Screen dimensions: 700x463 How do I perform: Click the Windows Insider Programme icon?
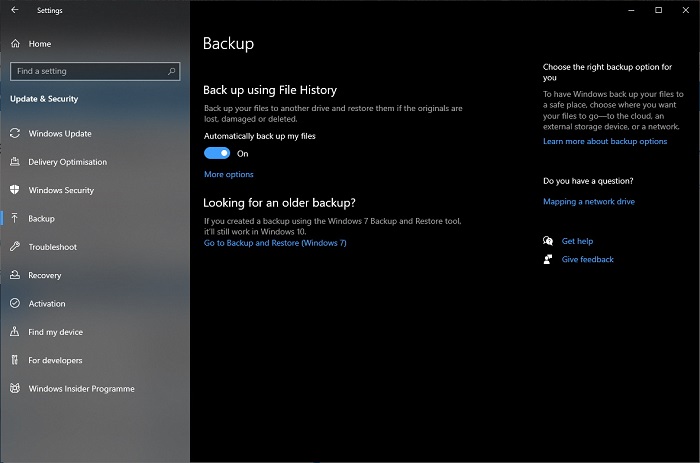pyautogui.click(x=15, y=389)
